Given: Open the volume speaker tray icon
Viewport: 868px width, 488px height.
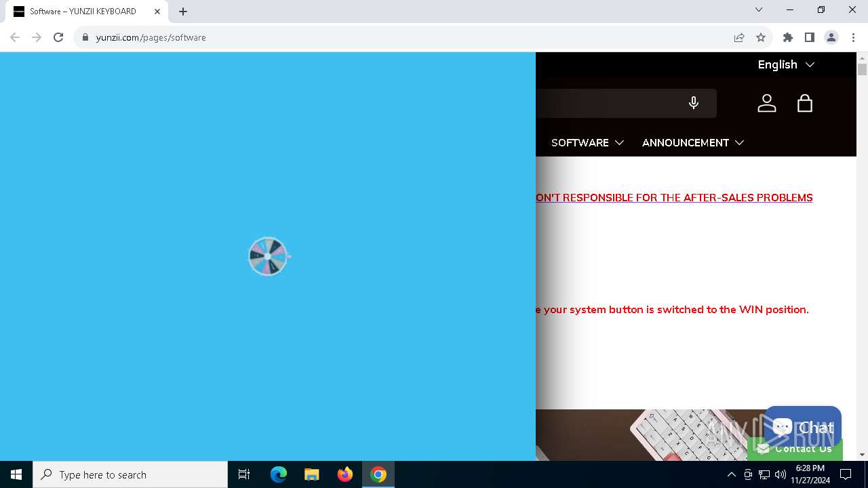Looking at the screenshot, I should tap(780, 474).
